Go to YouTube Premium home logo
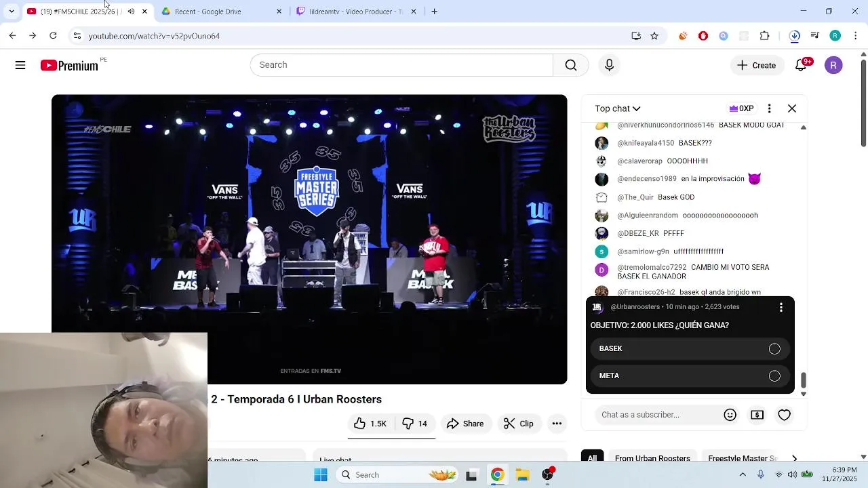868x488 pixels. [69, 65]
